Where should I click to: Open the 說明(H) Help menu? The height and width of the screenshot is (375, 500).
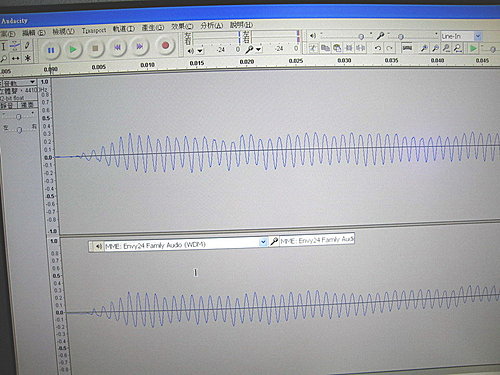(x=241, y=24)
